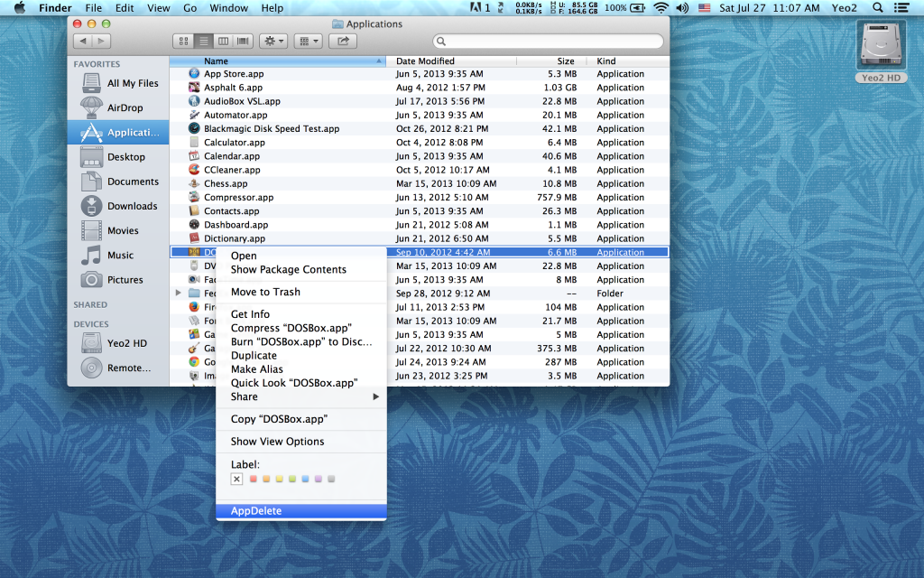Go forward with the right arrow button
Screen dimensions: 924x578
[x=102, y=42]
